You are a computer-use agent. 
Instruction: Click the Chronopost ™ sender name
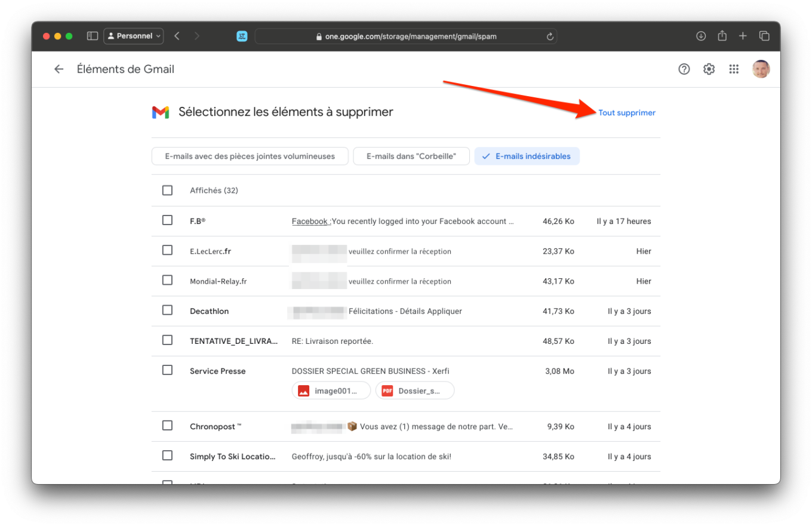coord(216,427)
